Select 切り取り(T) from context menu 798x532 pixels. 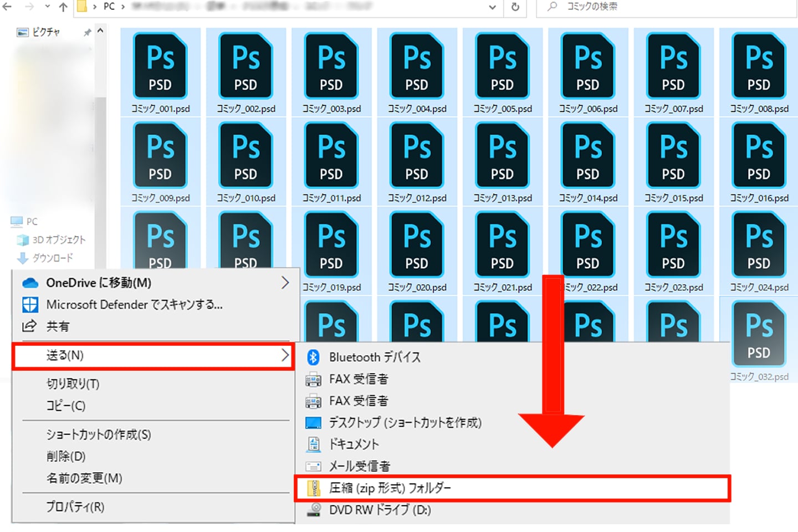click(x=73, y=383)
